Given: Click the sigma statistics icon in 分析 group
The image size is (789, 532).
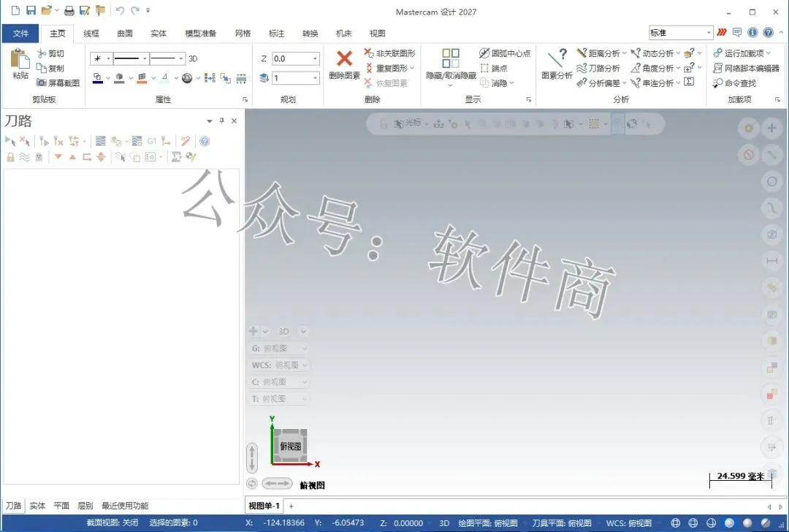Looking at the screenshot, I should point(690,82).
